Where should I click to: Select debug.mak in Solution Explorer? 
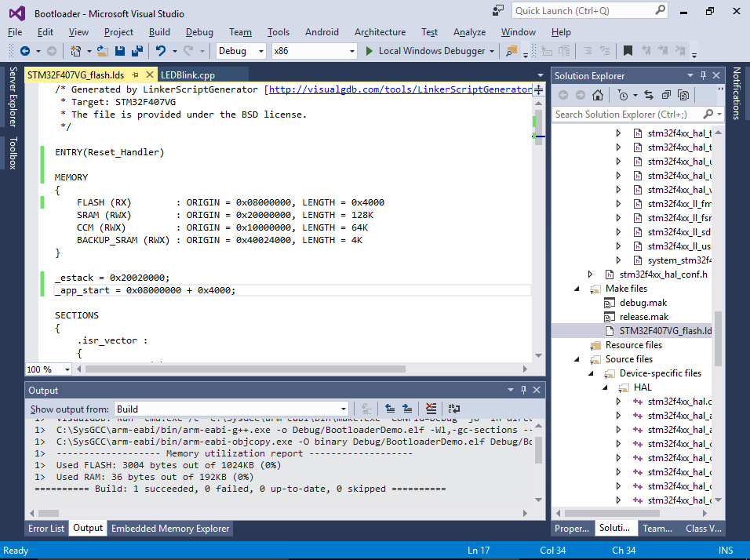(643, 303)
